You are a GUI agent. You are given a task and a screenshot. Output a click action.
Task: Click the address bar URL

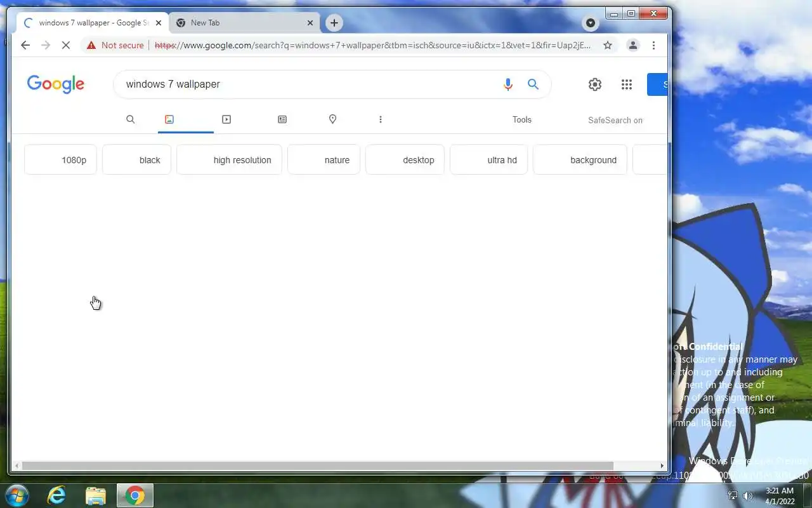coord(372,45)
